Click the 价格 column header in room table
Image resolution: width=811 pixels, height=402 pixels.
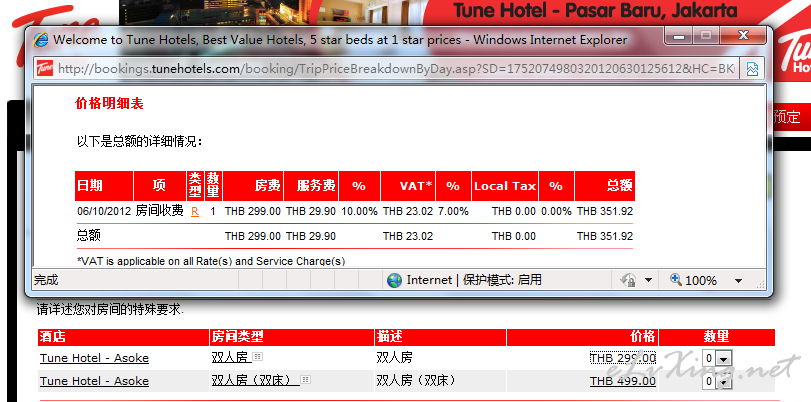click(x=582, y=337)
